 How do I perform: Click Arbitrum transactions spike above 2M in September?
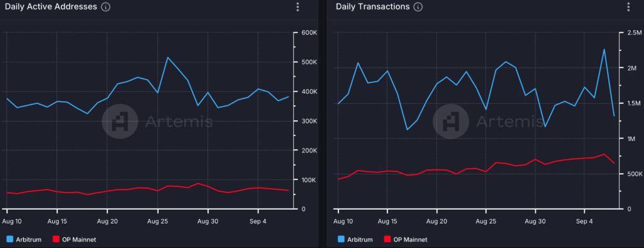pos(604,49)
